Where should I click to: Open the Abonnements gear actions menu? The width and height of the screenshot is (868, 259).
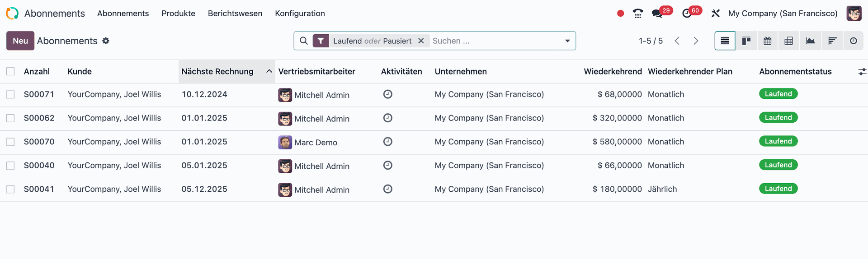click(x=106, y=41)
